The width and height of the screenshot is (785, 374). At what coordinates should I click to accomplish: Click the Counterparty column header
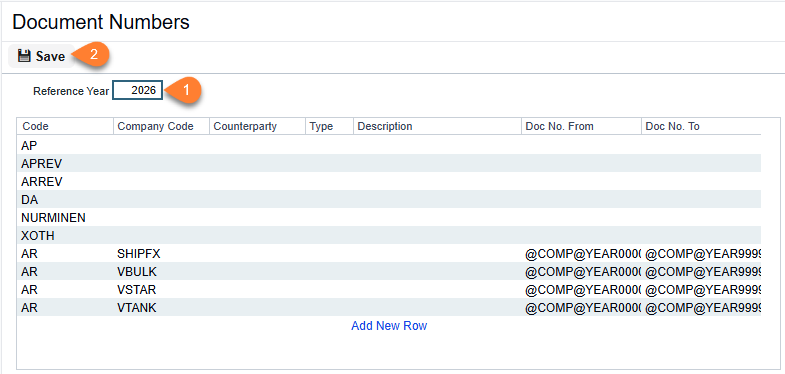pyautogui.click(x=257, y=127)
